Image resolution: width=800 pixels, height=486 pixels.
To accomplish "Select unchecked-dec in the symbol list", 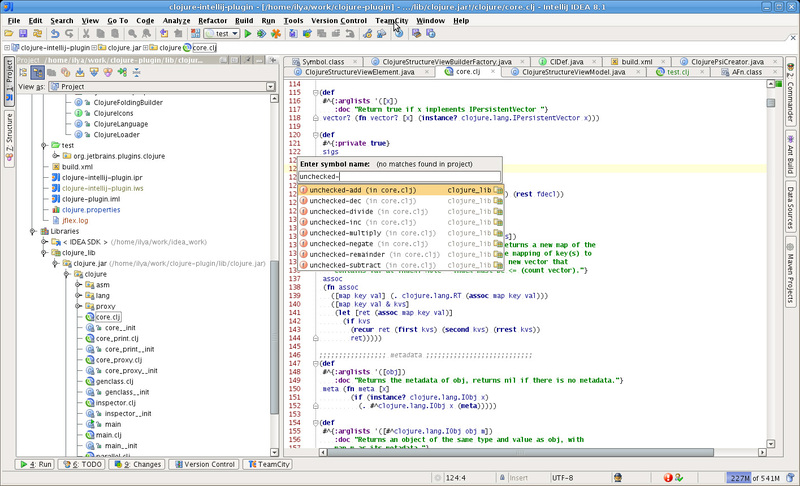I will pyautogui.click(x=401, y=201).
